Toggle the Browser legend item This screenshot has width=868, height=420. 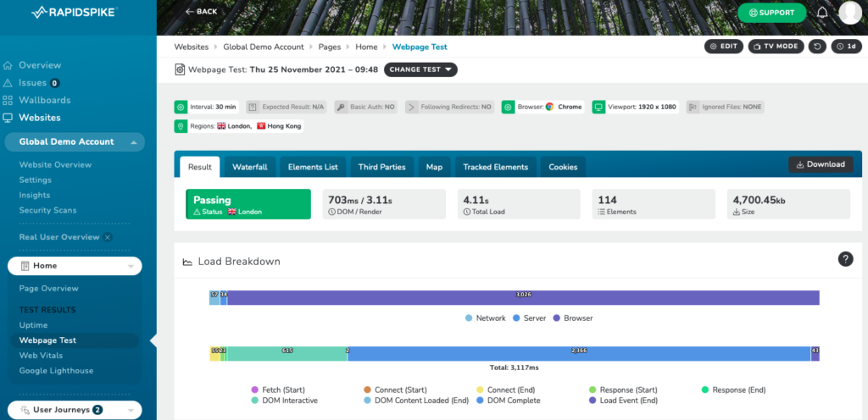(573, 318)
